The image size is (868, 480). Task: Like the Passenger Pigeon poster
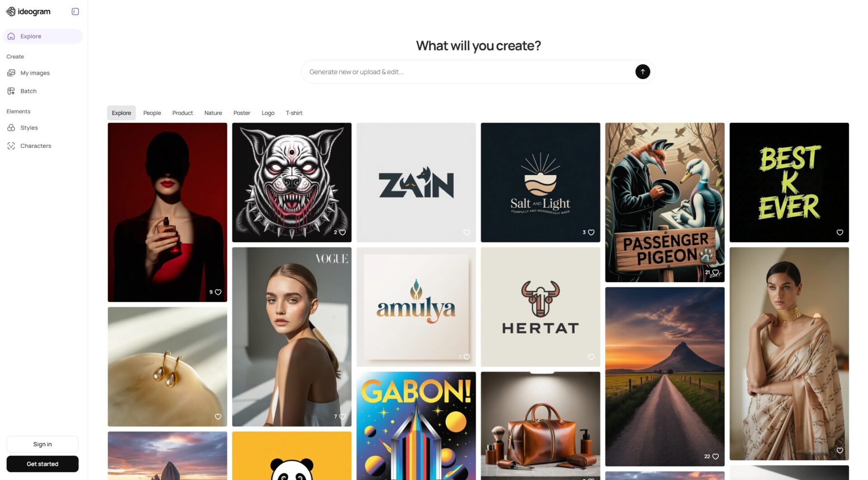(715, 272)
